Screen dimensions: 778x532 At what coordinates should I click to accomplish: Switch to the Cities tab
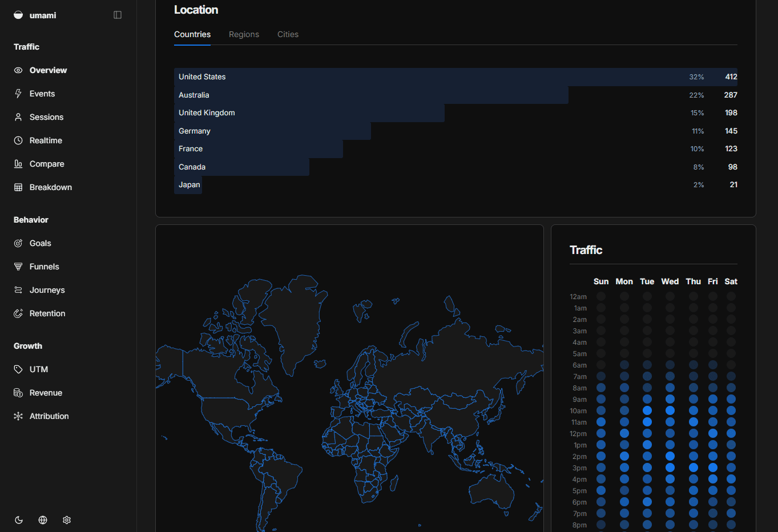(288, 34)
